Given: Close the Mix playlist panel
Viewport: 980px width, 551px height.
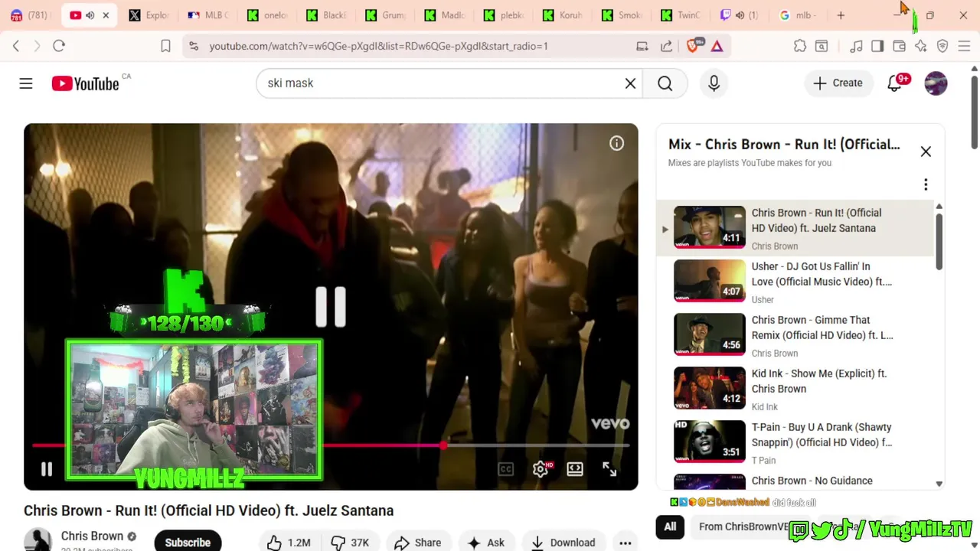Looking at the screenshot, I should pyautogui.click(x=926, y=152).
